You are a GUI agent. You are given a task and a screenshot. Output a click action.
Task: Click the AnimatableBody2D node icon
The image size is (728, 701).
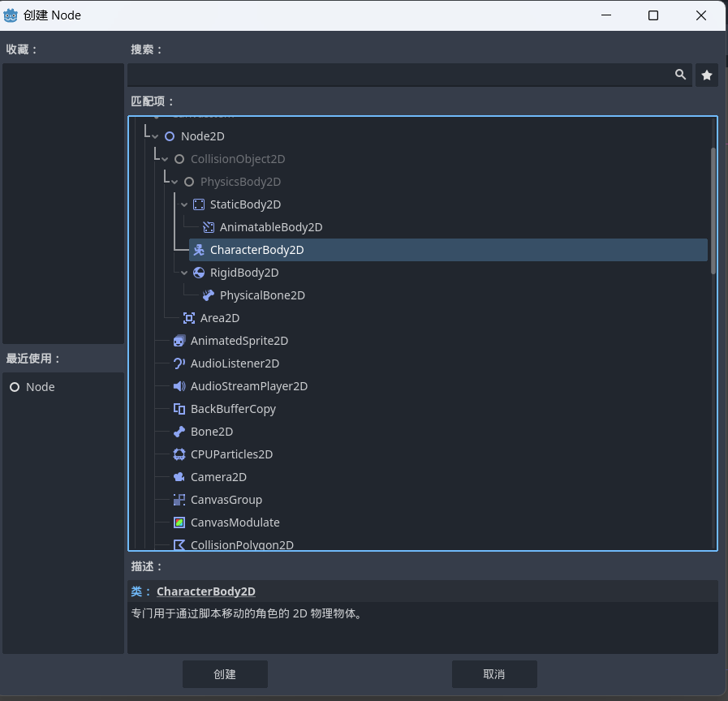209,227
